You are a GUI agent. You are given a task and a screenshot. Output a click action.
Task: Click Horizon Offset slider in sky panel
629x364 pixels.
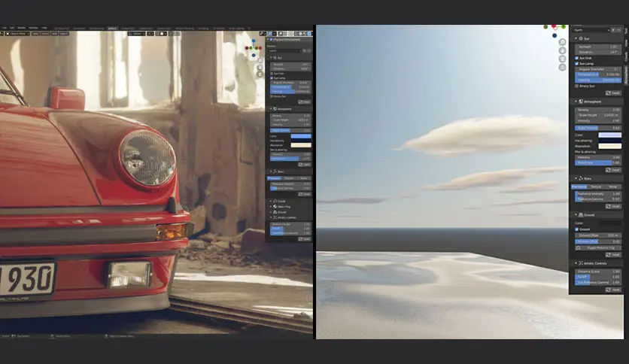[598, 241]
